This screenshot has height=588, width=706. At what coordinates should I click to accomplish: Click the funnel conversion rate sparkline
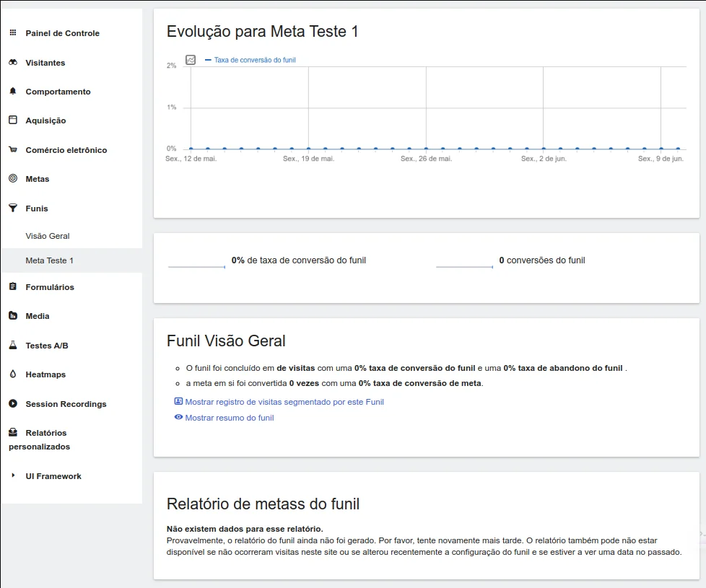[196, 267]
